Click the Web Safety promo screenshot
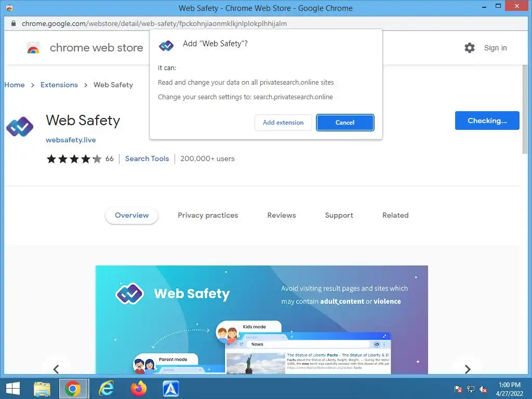The width and height of the screenshot is (532, 399). pos(262,320)
